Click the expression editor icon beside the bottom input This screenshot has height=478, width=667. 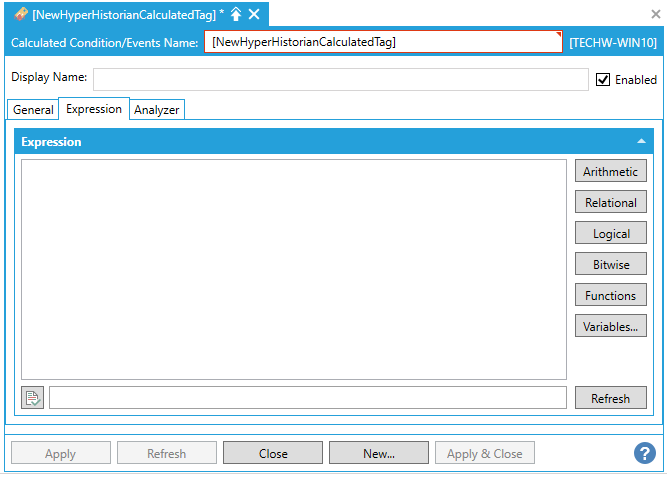coord(33,398)
